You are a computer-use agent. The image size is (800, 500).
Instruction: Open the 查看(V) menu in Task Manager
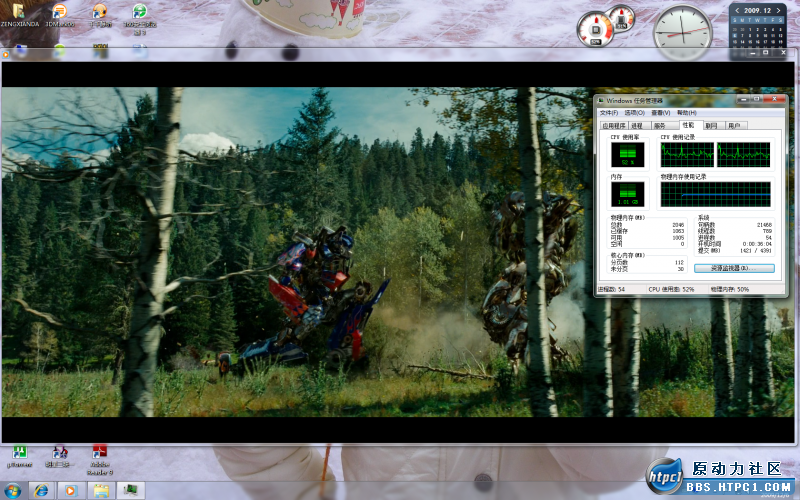point(660,113)
